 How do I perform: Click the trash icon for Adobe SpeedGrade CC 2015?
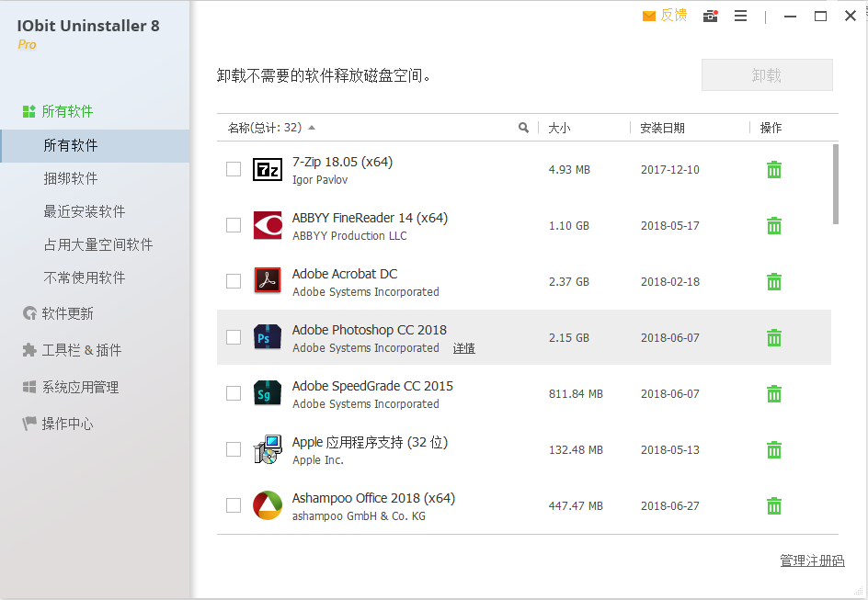tap(774, 394)
